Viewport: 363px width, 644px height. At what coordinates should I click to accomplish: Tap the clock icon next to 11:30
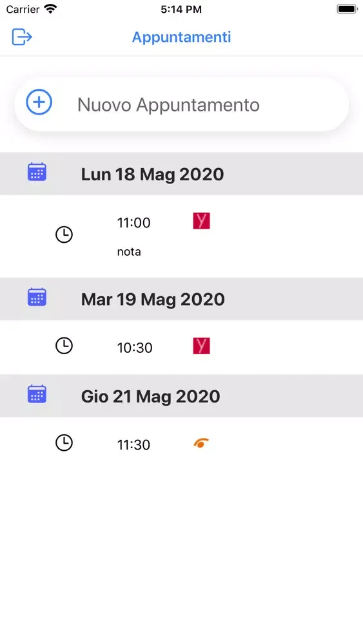(64, 443)
